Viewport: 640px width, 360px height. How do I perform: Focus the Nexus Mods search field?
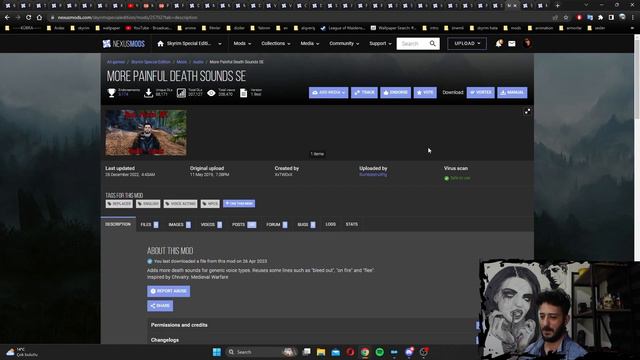pos(412,44)
